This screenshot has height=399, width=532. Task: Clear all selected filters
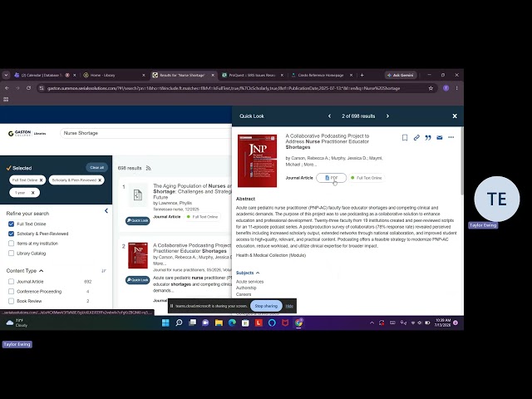[x=96, y=168]
